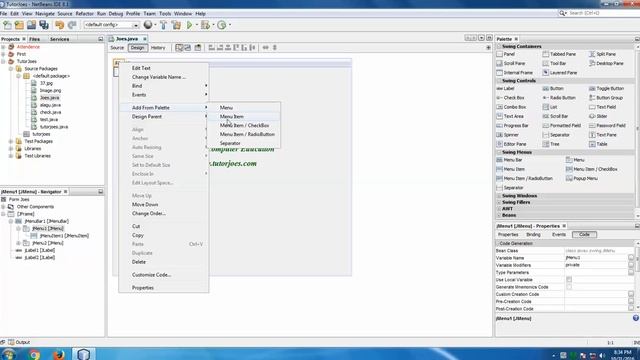Select the Button component in Palette

coord(553,89)
